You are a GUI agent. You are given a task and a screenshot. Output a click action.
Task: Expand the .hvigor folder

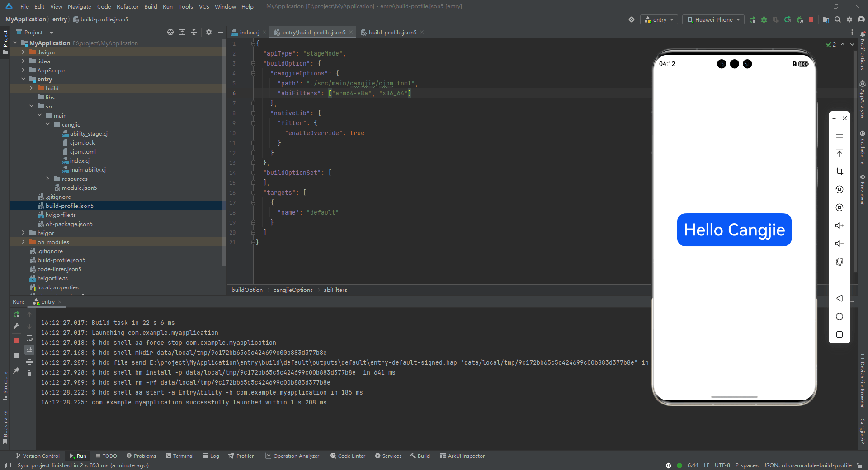[23, 52]
